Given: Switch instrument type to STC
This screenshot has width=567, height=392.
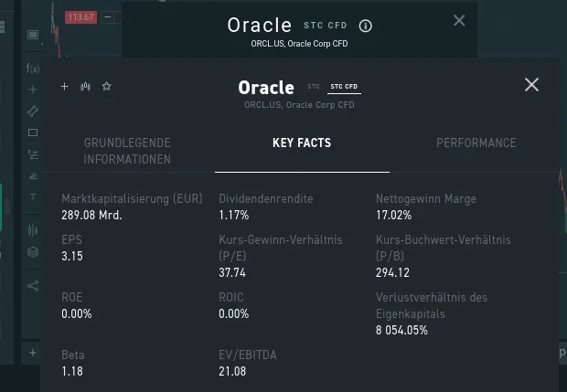Looking at the screenshot, I should (314, 87).
